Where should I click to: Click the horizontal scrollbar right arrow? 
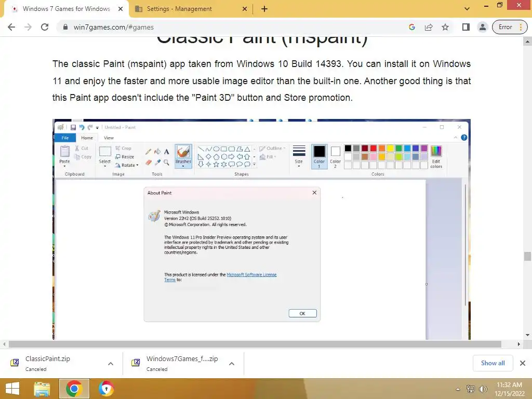519,344
